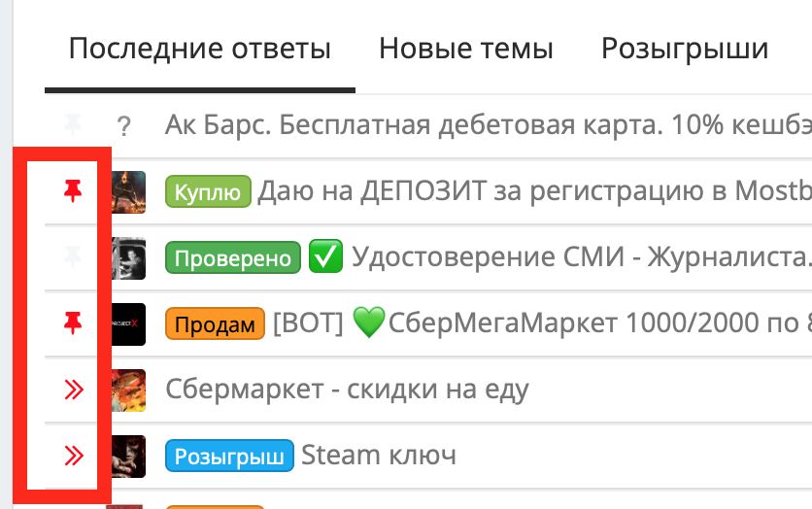Image resolution: width=812 pixels, height=509 pixels.
Task: Open avatar next to Сбермаркет скидки thread
Action: (x=128, y=390)
